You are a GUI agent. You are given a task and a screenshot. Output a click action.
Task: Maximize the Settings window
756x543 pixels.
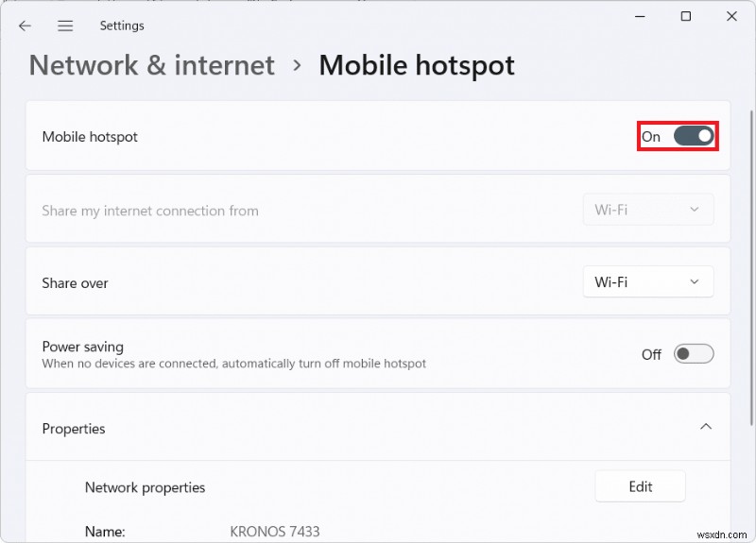coord(686,16)
